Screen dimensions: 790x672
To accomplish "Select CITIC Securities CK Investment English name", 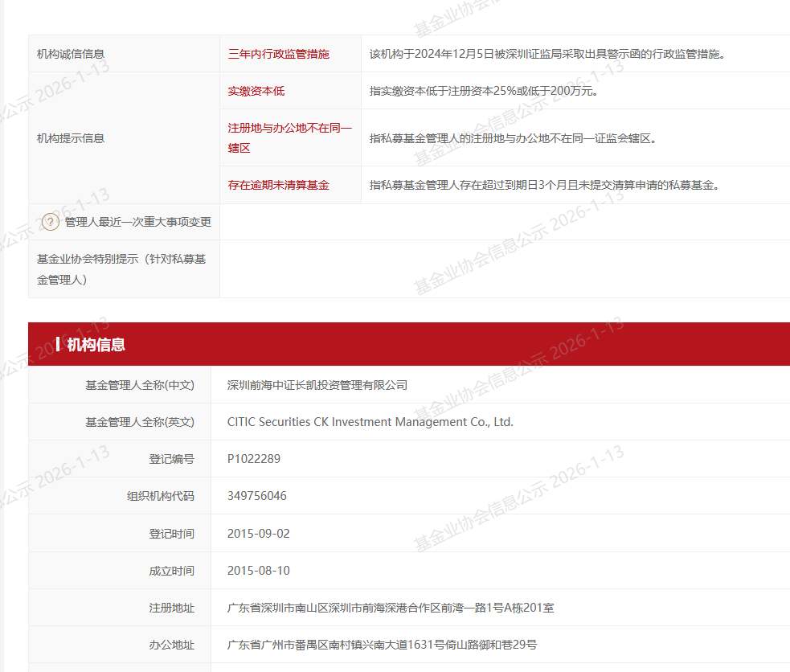I will pyautogui.click(x=370, y=422).
